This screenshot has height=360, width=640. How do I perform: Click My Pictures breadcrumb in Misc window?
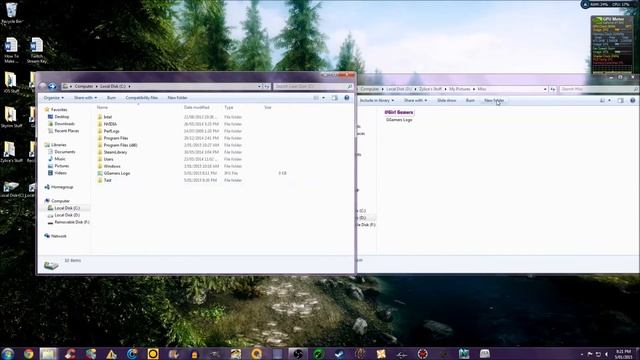pyautogui.click(x=460, y=89)
